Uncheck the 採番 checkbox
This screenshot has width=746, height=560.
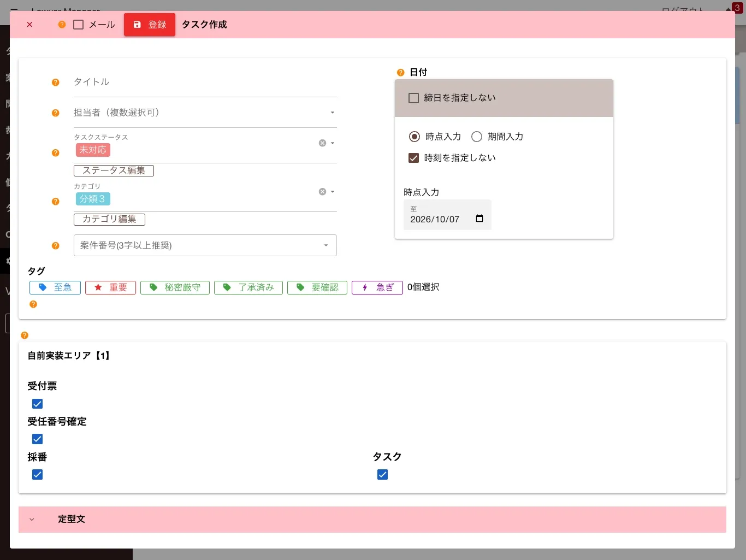(37, 474)
